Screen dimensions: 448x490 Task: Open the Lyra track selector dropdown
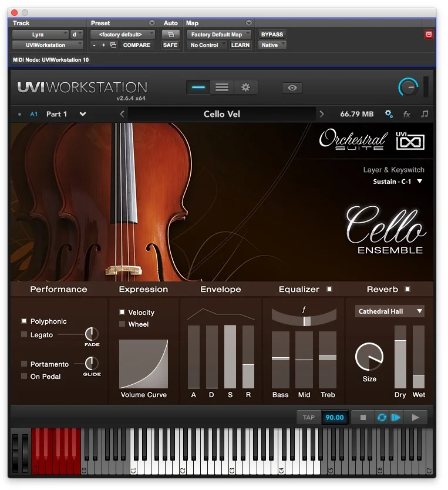[x=40, y=35]
